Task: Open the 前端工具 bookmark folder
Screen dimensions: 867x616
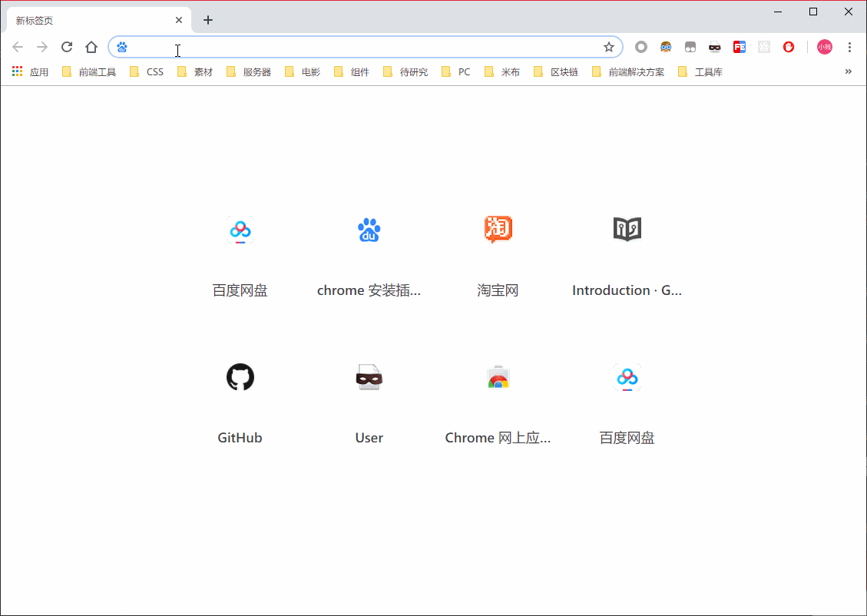Action: pyautogui.click(x=88, y=71)
